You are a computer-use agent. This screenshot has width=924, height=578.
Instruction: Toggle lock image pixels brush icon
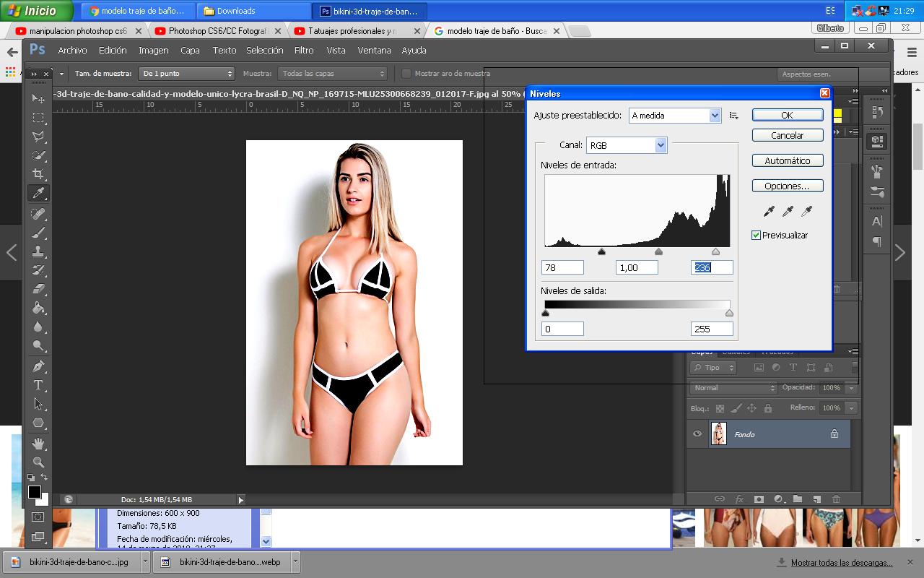(x=736, y=408)
